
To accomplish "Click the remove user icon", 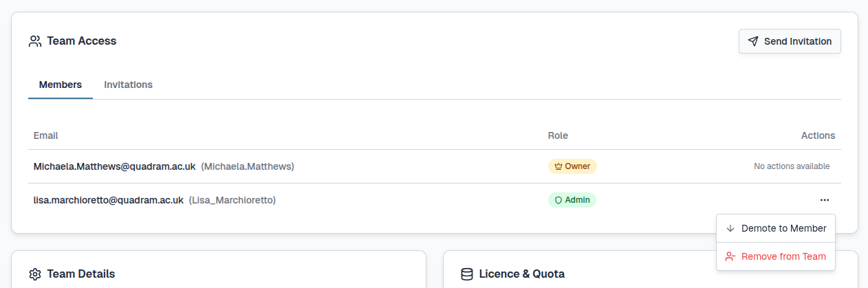I will 730,256.
